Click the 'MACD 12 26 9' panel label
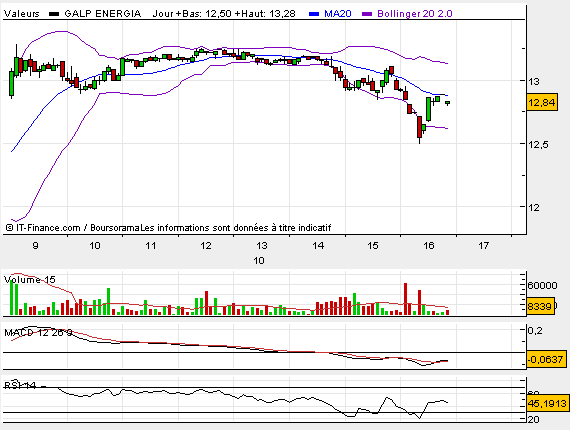This screenshot has width=570, height=430. pyautogui.click(x=38, y=333)
